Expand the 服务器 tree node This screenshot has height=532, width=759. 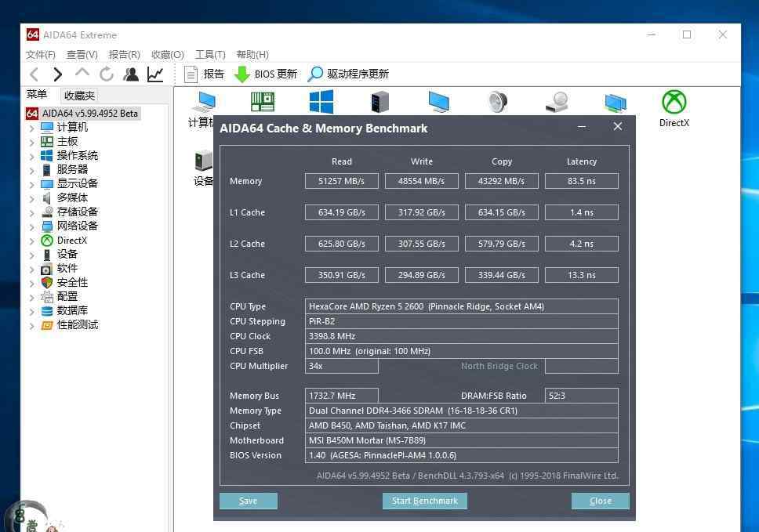tap(32, 170)
